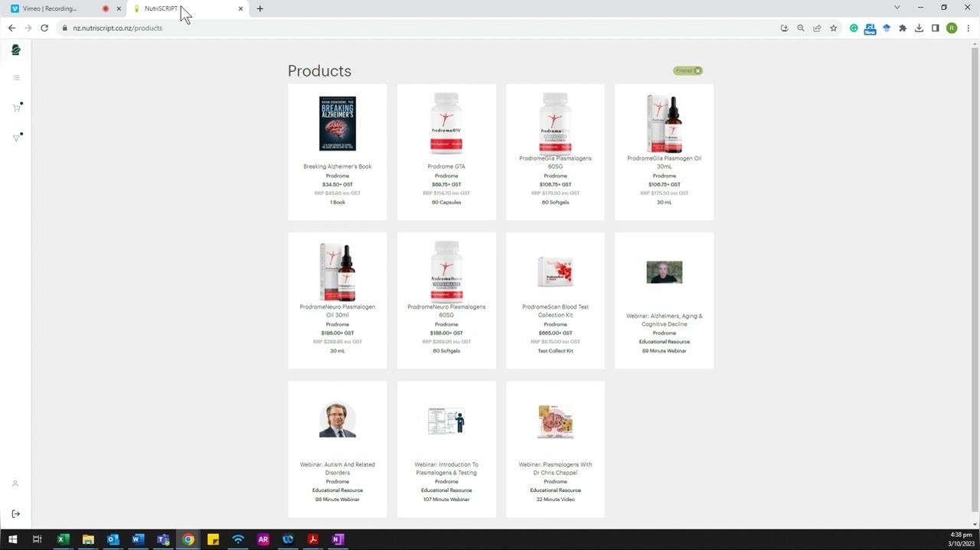Open ProdromeNeuro Plasmalogens 60SG bottle image
The width and height of the screenshot is (980, 550).
(446, 272)
